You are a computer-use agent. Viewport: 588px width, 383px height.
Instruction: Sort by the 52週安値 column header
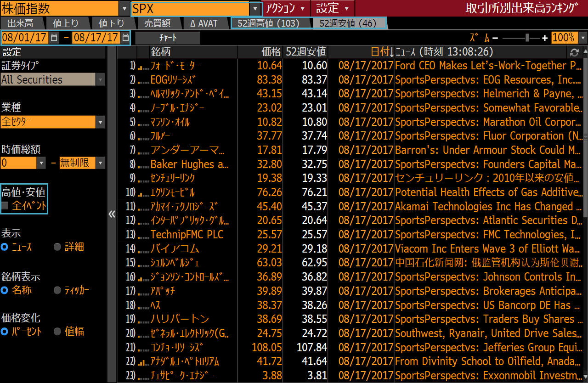(305, 52)
